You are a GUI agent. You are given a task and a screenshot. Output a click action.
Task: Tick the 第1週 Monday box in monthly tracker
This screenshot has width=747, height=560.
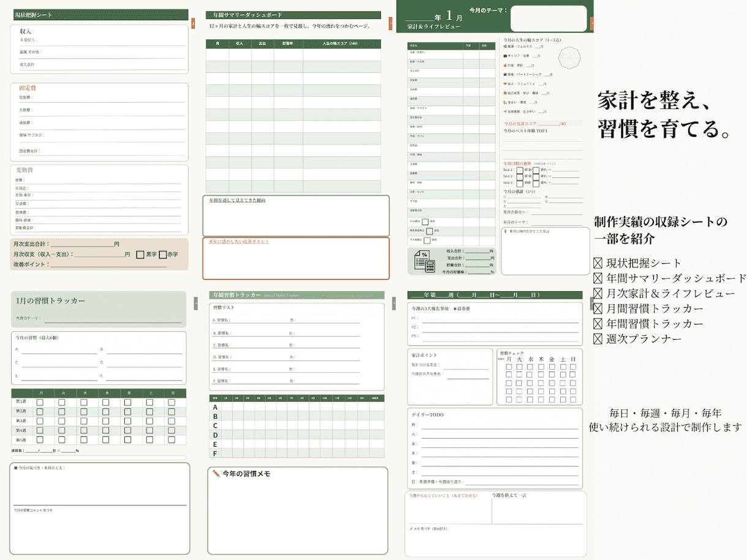tap(40, 402)
